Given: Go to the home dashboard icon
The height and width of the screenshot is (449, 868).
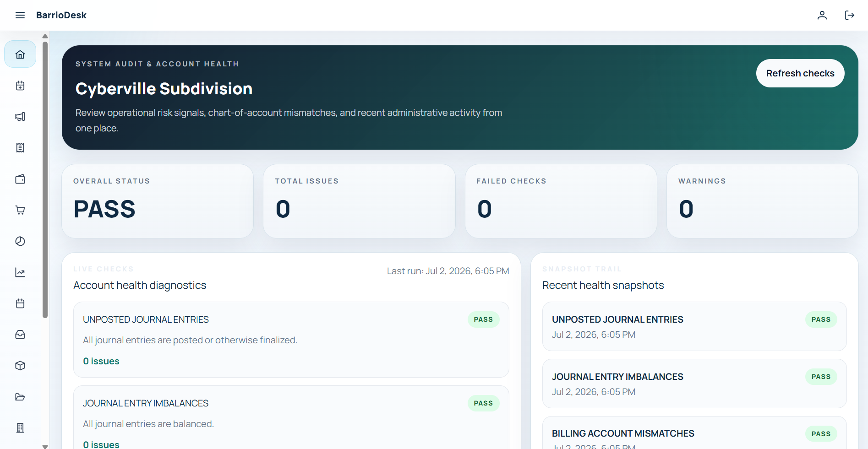Looking at the screenshot, I should [20, 54].
